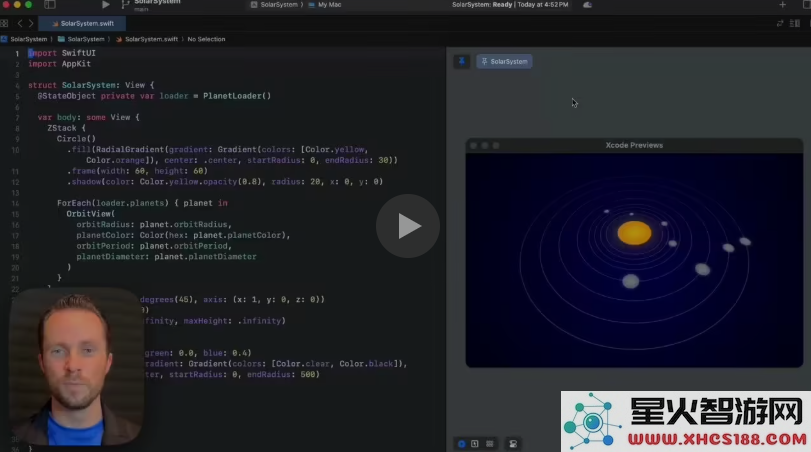Click the SolarSystem.swift file breadcrumb
This screenshot has width=811, height=452.
click(147, 39)
